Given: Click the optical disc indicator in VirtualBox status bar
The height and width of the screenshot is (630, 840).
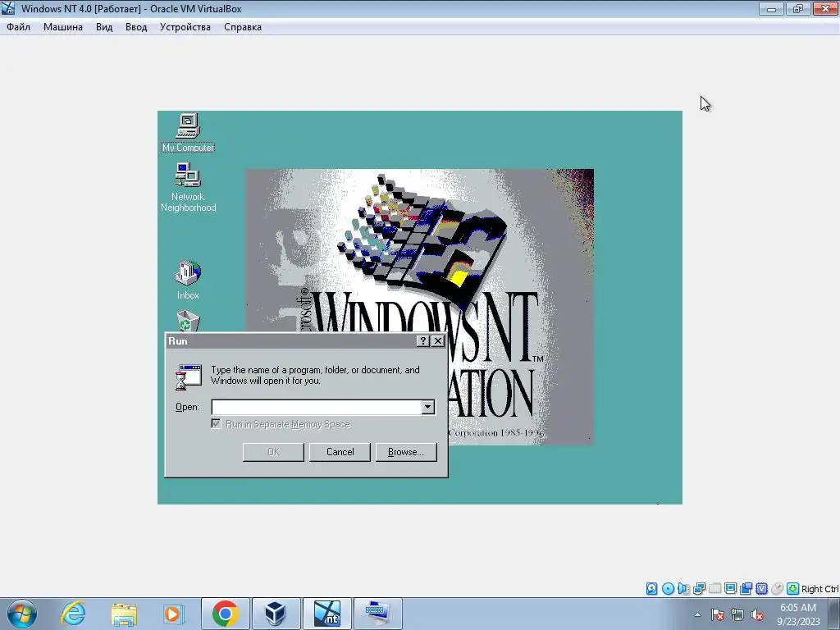Looking at the screenshot, I should pos(668,589).
